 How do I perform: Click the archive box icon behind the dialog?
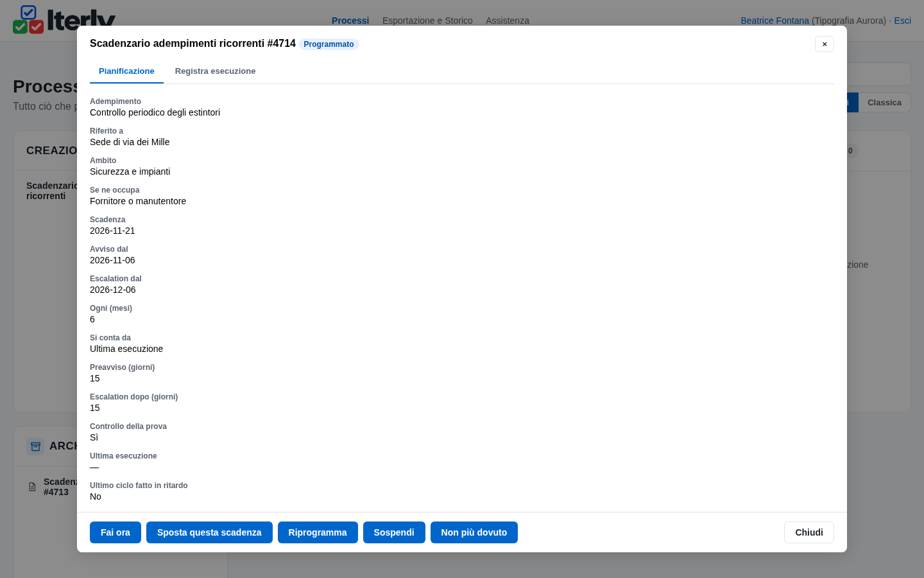[x=35, y=446]
